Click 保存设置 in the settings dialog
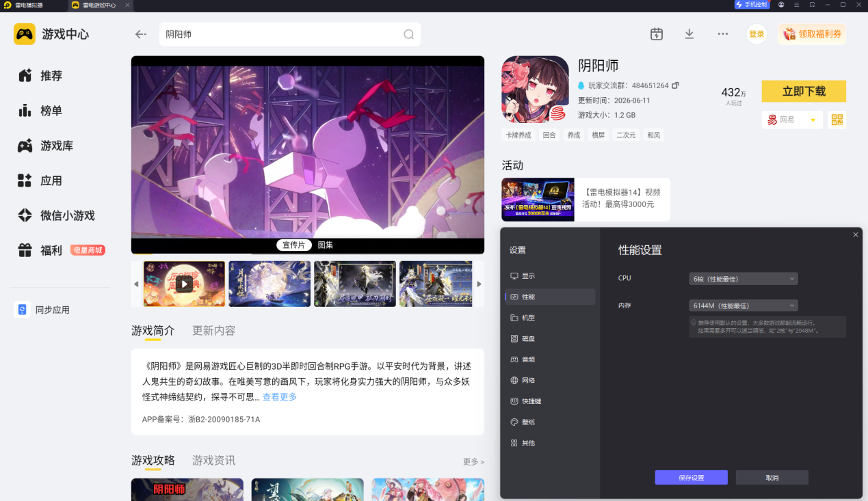The height and width of the screenshot is (501, 868). pyautogui.click(x=691, y=477)
